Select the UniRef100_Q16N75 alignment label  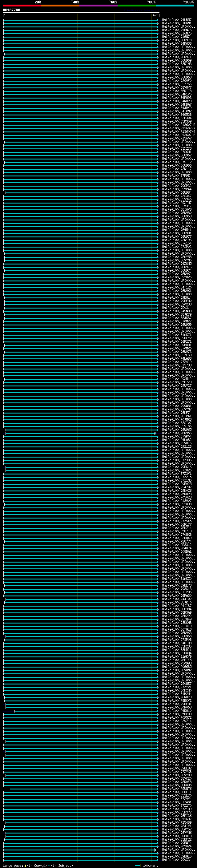(177, 33)
